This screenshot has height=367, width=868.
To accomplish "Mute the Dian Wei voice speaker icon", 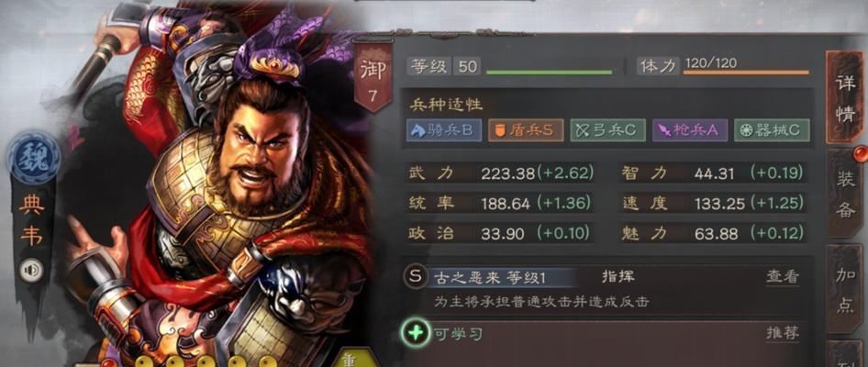I will pyautogui.click(x=30, y=271).
